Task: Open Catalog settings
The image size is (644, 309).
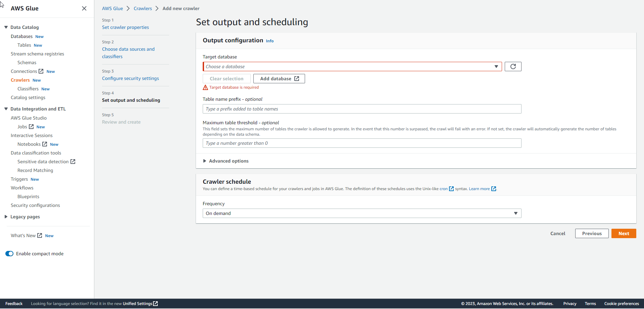Action: [28, 97]
